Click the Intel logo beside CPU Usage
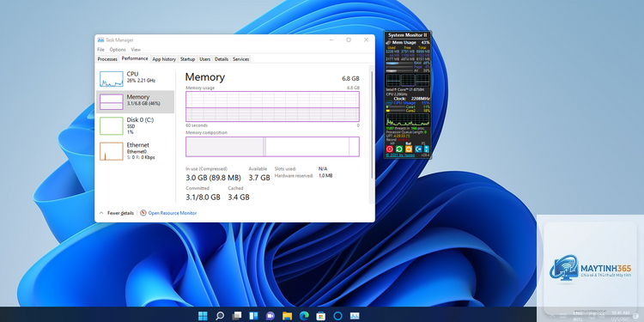Screen dimensions: 644x322 (389, 103)
